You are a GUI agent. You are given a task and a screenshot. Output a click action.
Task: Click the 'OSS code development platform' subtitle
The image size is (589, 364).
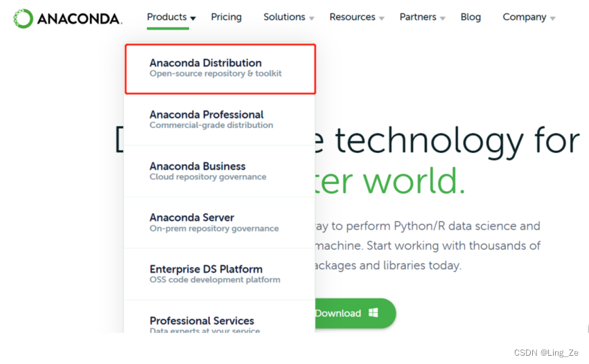click(215, 280)
